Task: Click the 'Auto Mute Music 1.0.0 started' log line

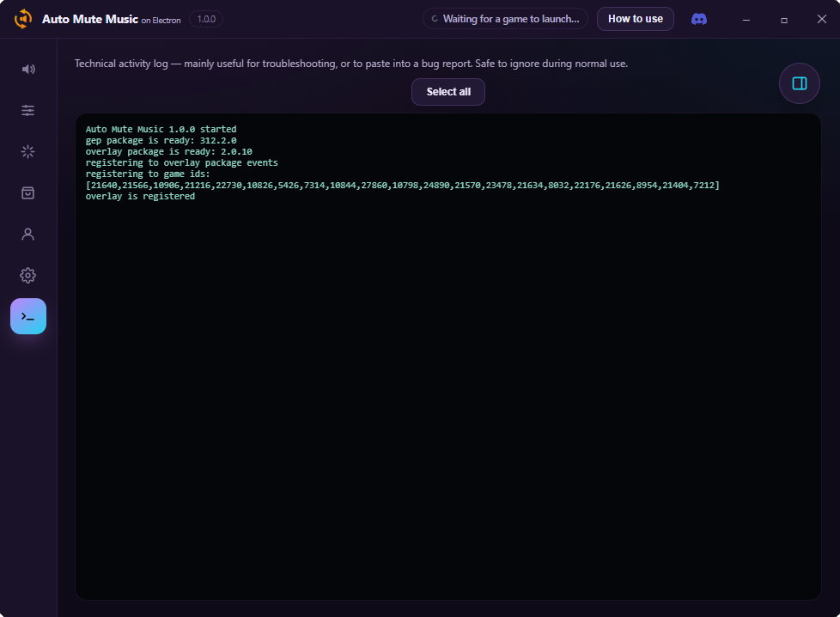Action: tap(161, 129)
